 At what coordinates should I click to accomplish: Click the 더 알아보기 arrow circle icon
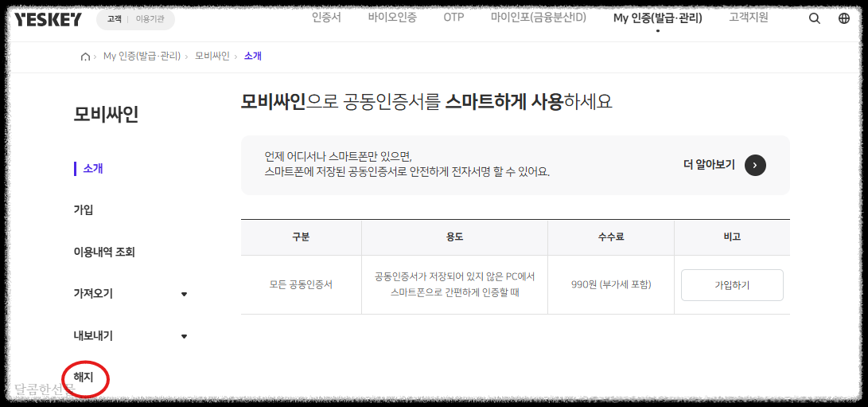pos(755,165)
